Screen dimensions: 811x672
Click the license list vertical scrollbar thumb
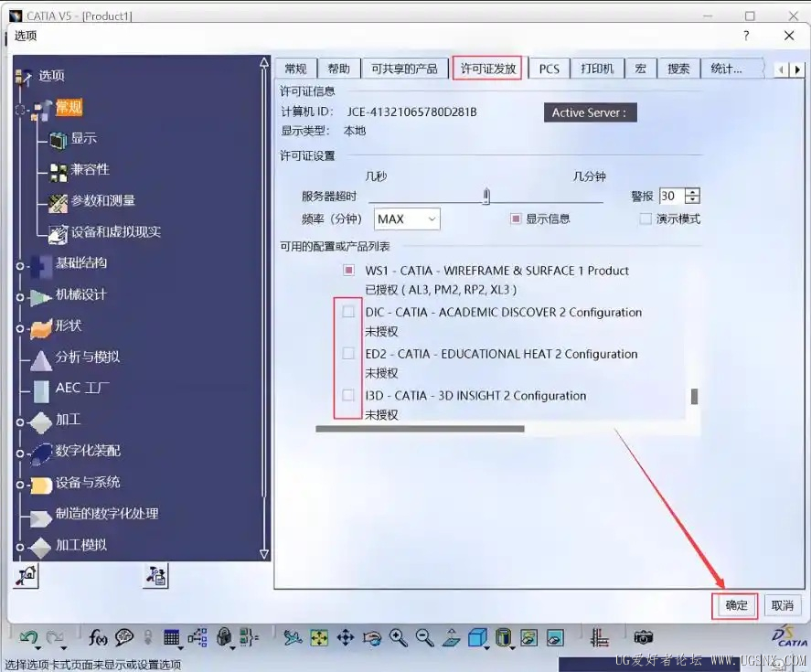694,396
